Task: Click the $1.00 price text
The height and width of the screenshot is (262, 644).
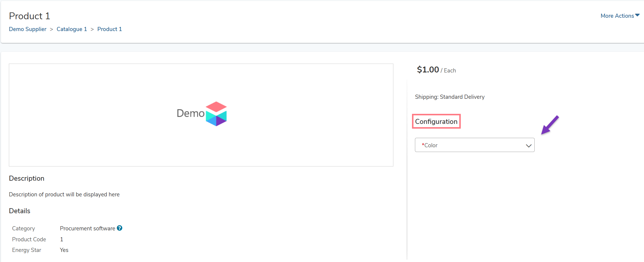Action: coord(428,70)
